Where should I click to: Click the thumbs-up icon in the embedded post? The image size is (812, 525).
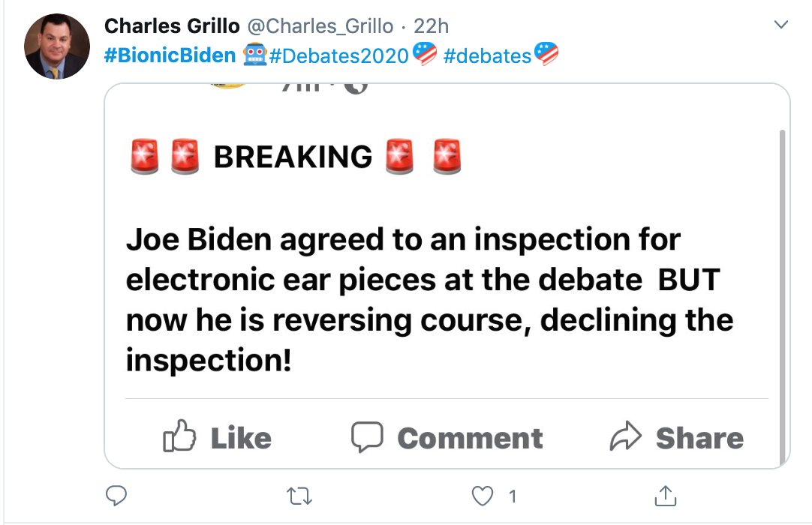pos(179,437)
